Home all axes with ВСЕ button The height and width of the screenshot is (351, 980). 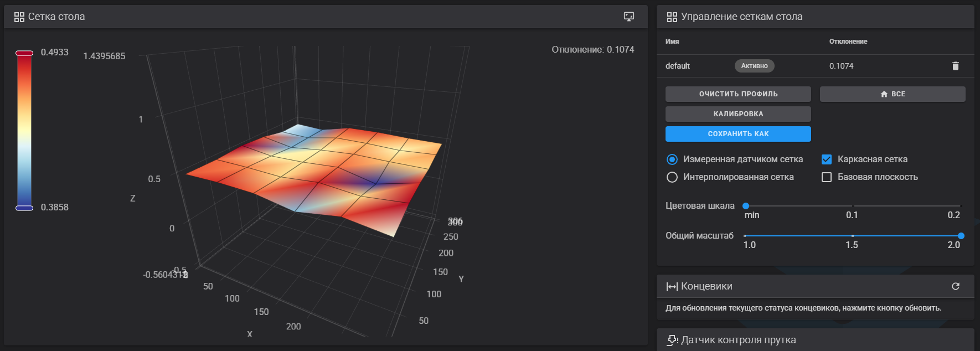point(892,94)
